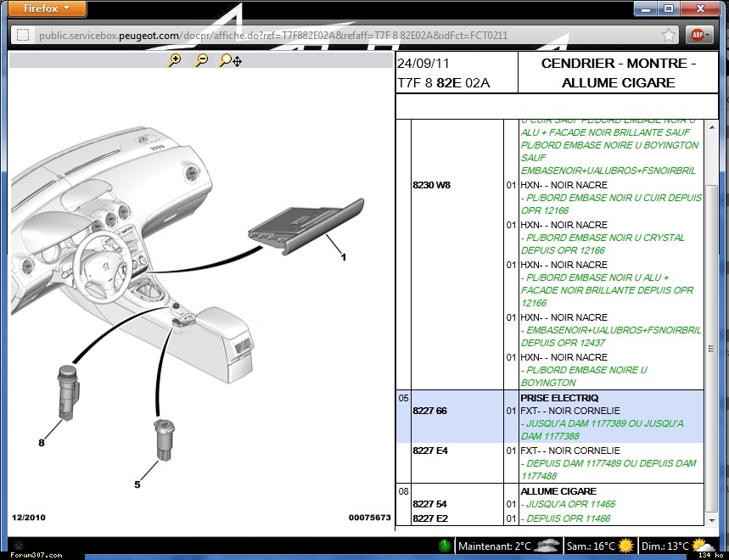Image resolution: width=729 pixels, height=560 pixels.
Task: Click the zoom in magnifier icon
Action: point(175,60)
